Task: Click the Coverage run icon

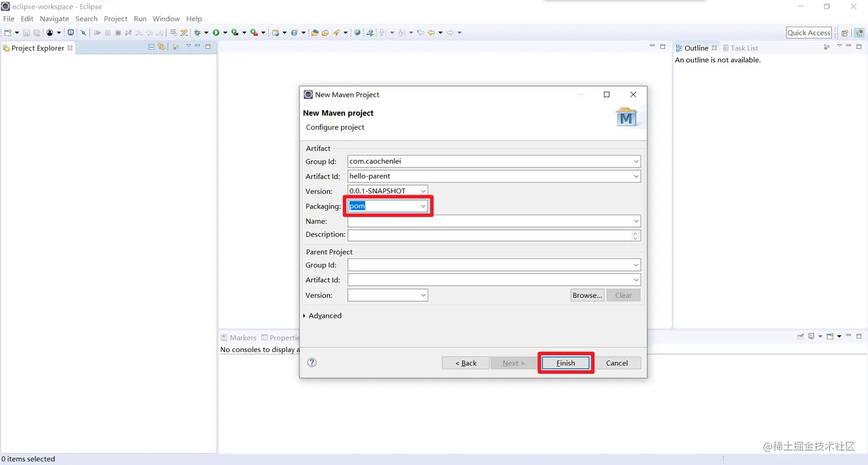Action: (x=235, y=33)
